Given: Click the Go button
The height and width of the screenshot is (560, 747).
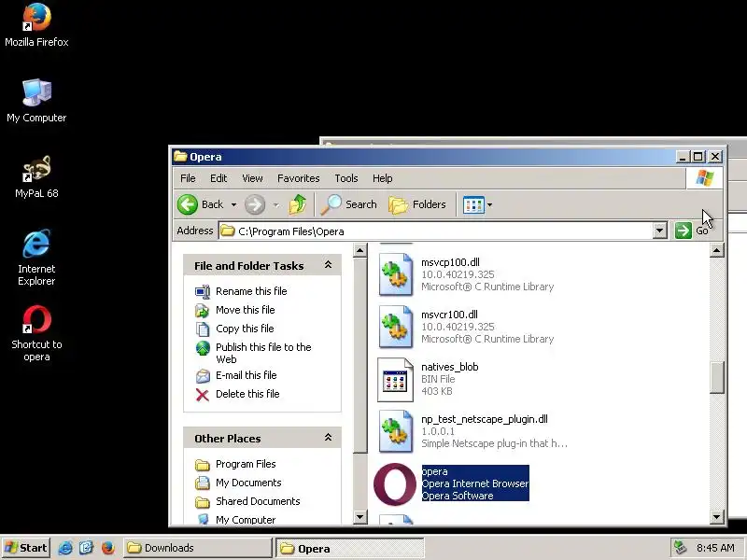Looking at the screenshot, I should tap(692, 231).
